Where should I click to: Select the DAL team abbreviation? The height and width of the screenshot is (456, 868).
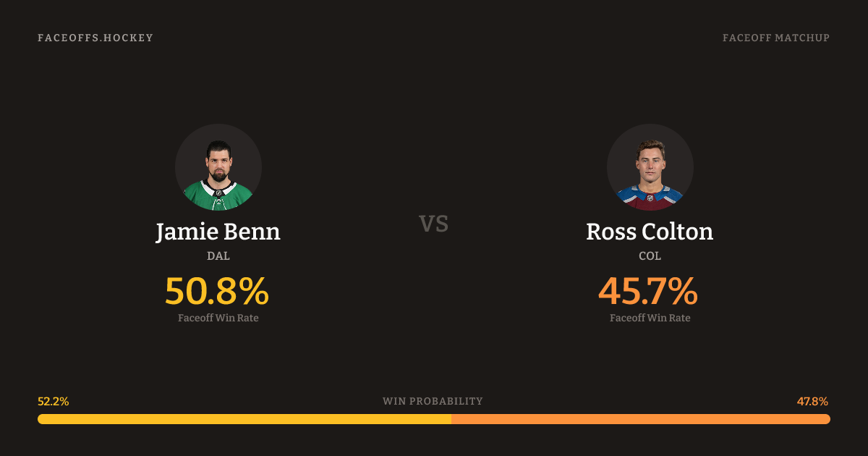click(x=218, y=256)
